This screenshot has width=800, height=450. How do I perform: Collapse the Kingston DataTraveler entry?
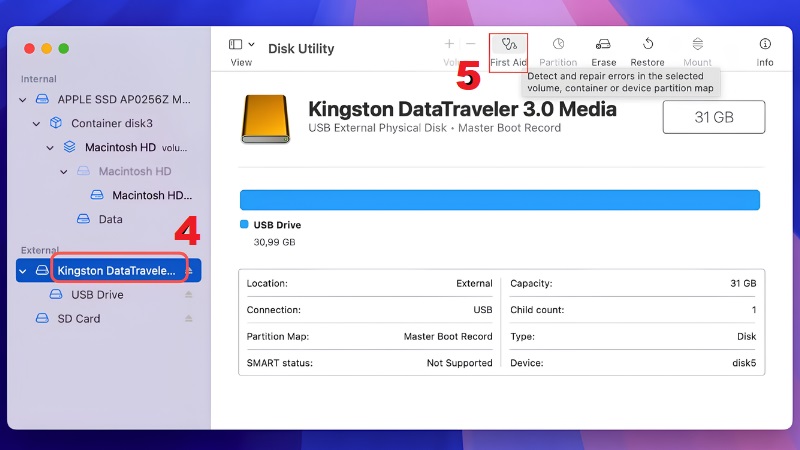[x=22, y=271]
